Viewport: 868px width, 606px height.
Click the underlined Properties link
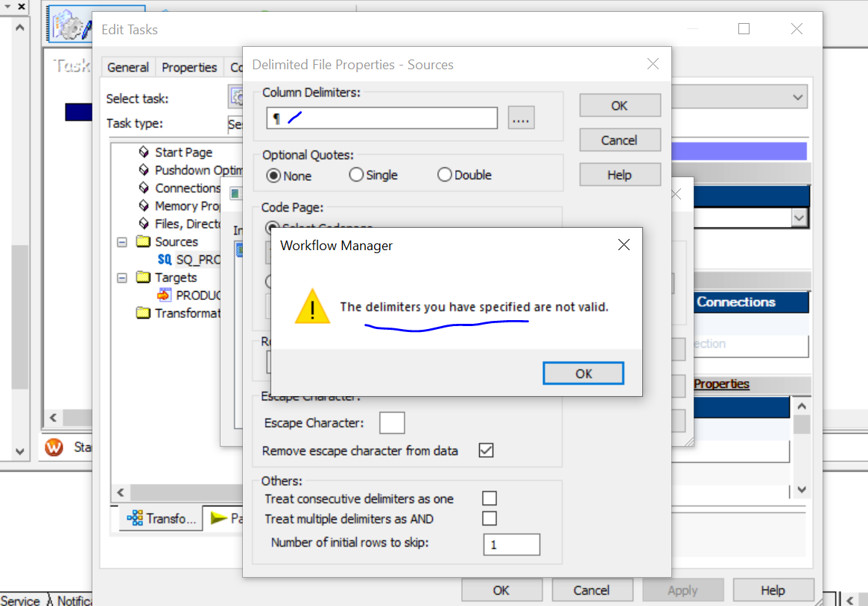click(721, 383)
